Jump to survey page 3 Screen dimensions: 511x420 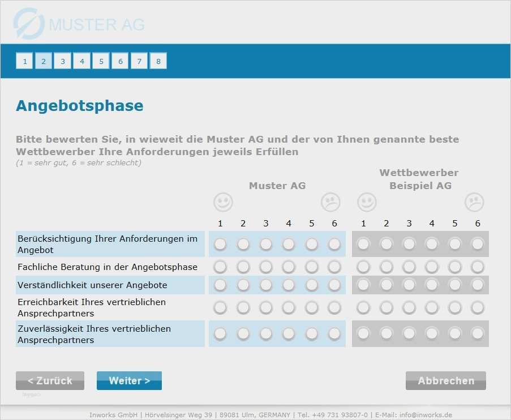63,61
